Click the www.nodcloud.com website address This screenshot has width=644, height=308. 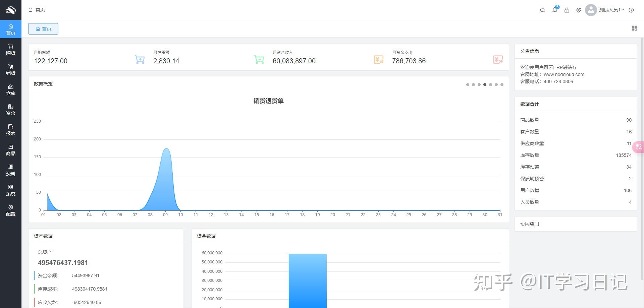click(564, 74)
